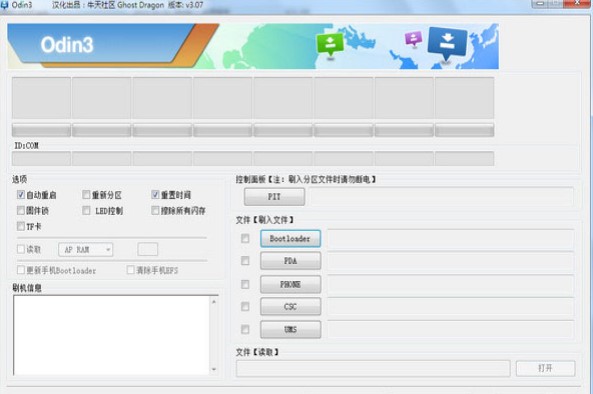Click the Odin3 title bar app icon
593x394 pixels.
coord(4,5)
